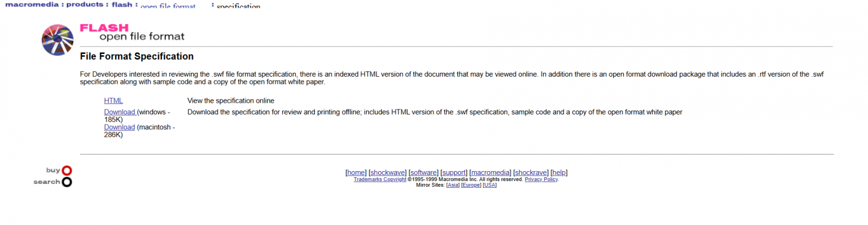
Task: Open the shockwave footer link
Action: click(388, 172)
